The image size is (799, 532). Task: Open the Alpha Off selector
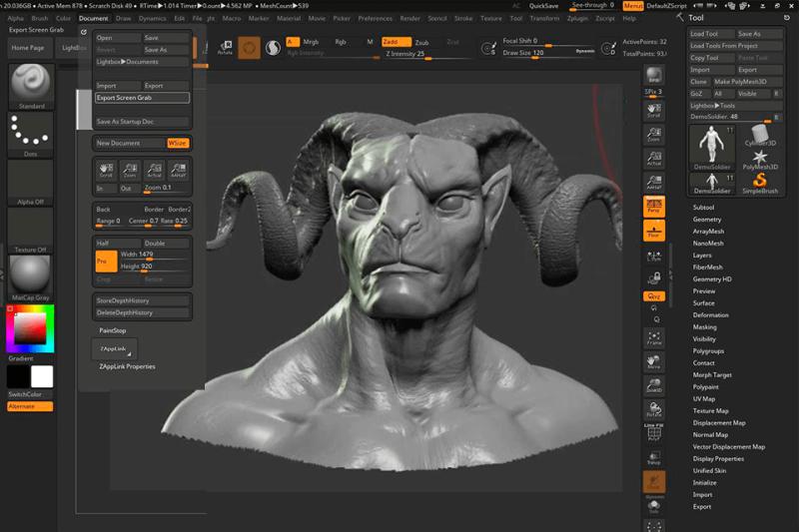31,182
